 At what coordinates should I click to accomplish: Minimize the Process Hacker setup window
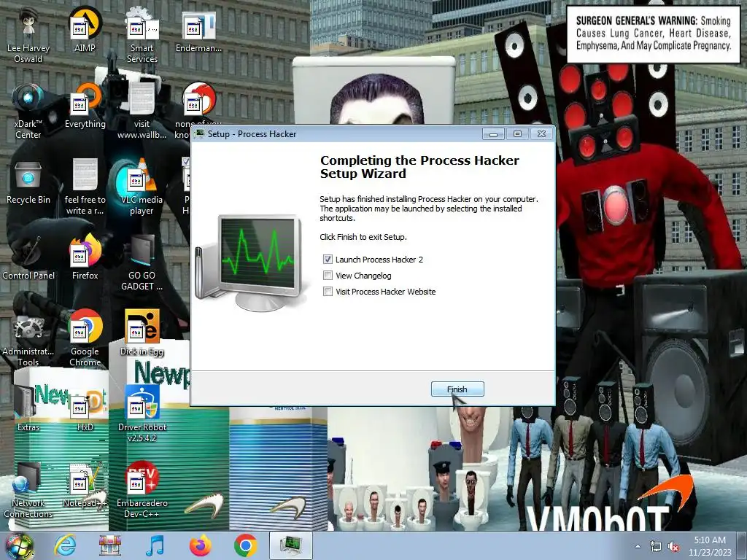pyautogui.click(x=494, y=134)
